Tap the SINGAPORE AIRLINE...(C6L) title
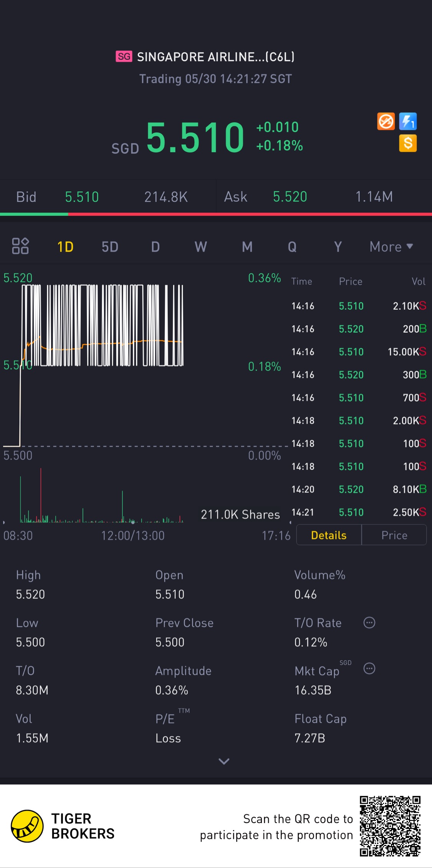Screen dimensions: 432x868 click(x=216, y=57)
